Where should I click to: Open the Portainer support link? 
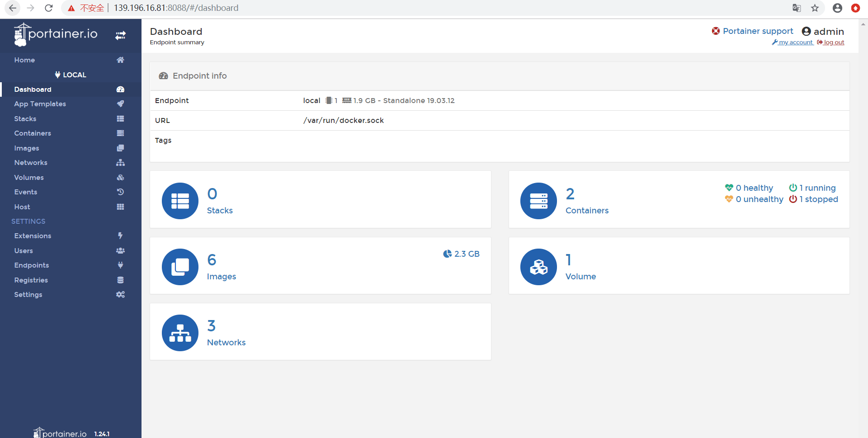click(753, 31)
